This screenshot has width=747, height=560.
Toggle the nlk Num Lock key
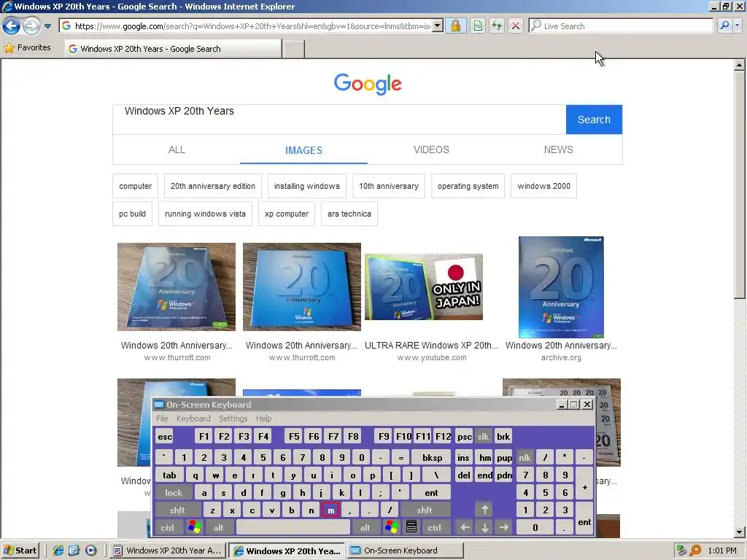tap(525, 458)
